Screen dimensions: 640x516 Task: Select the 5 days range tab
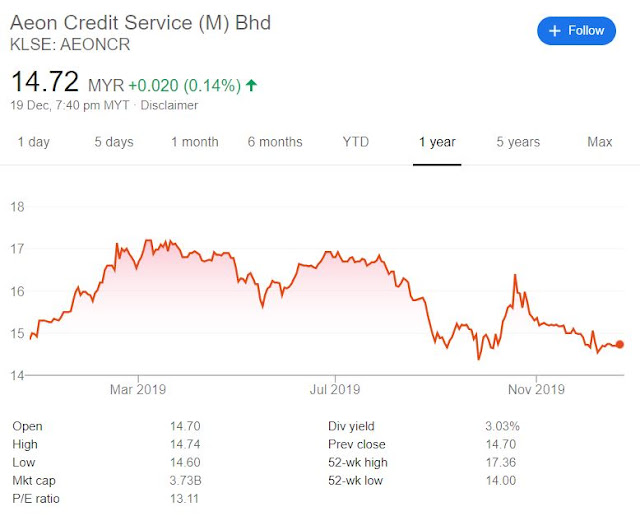tap(114, 142)
